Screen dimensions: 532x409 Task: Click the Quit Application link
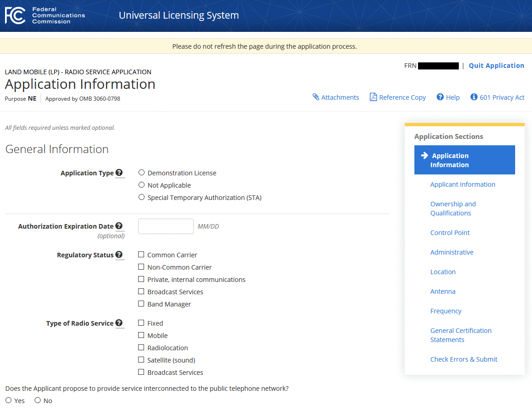[496, 66]
